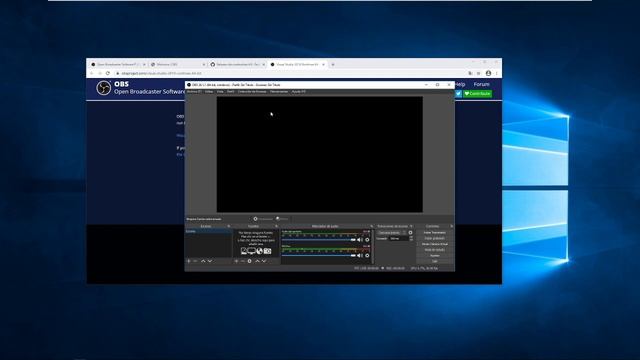This screenshot has width=640, height=360.
Task: Toggle Modo de estudio
Action: point(435,250)
